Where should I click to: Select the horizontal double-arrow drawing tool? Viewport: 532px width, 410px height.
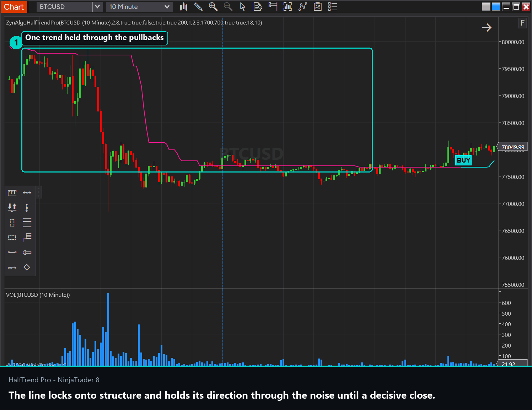(27, 193)
